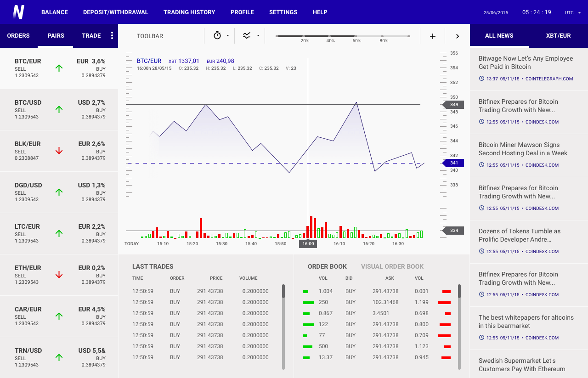588x378 pixels.
Task: Switch to the Orders tab
Action: tap(18, 35)
